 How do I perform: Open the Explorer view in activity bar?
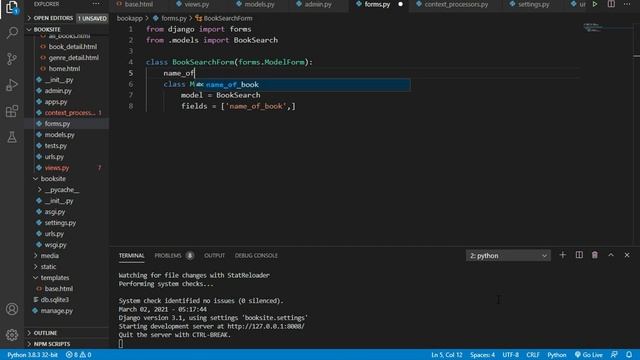click(x=12, y=8)
